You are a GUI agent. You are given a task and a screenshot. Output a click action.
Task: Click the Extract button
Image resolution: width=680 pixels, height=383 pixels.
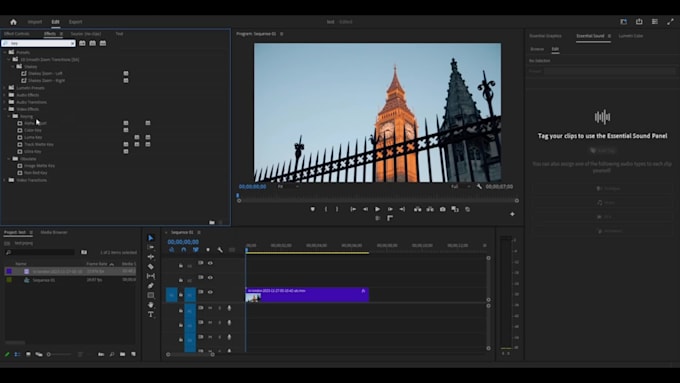[430, 209]
